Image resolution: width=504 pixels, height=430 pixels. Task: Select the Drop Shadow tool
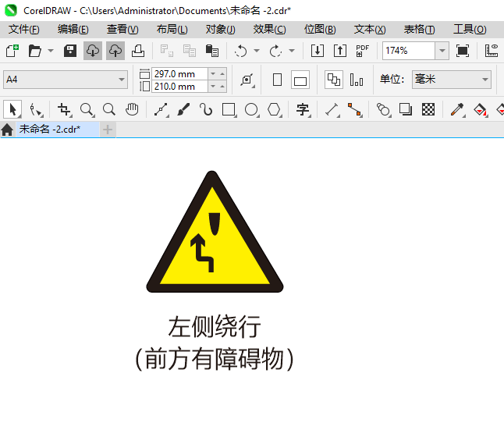[x=406, y=110]
